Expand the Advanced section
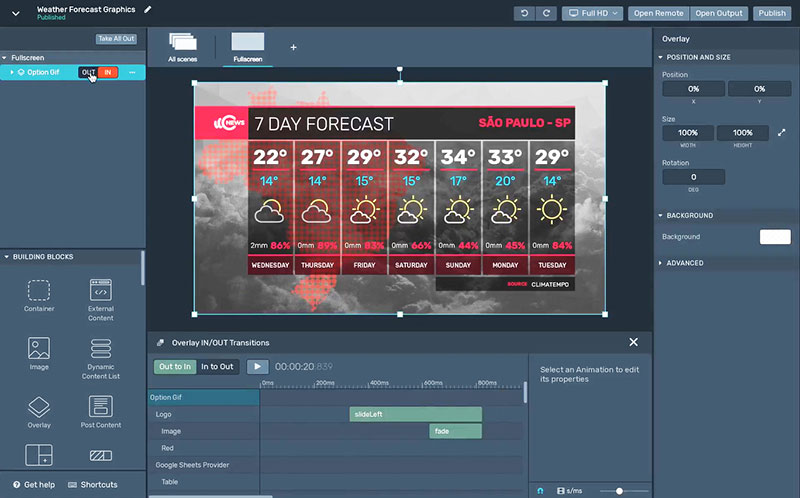Screen dimensions: 800x498 point(685,263)
